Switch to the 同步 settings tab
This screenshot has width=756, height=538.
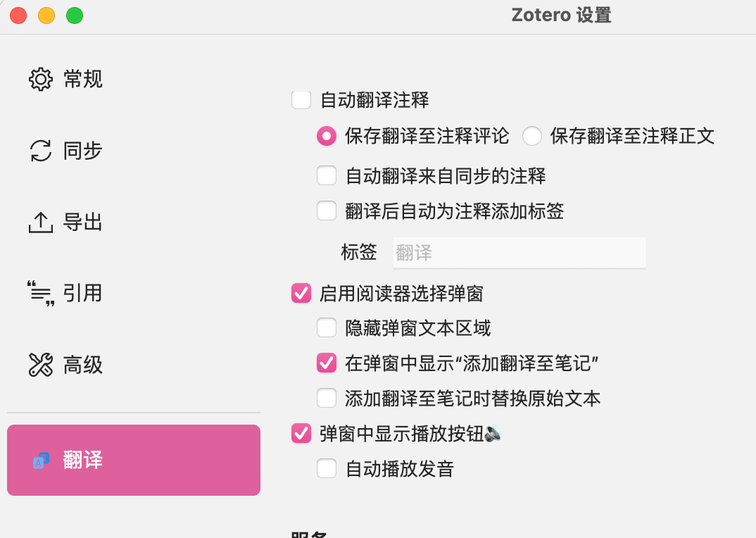[x=82, y=151]
